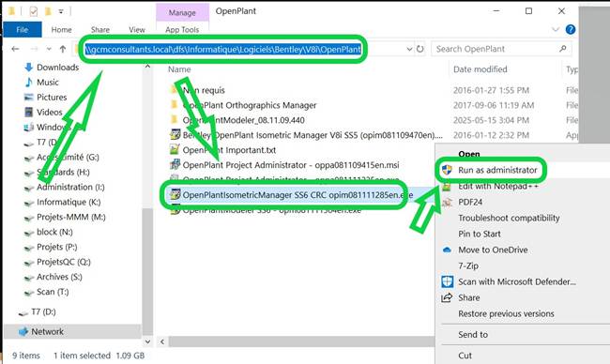Select the Scan (T:) drive
Viewport: 610px width, 364px height.
pyautogui.click(x=53, y=292)
